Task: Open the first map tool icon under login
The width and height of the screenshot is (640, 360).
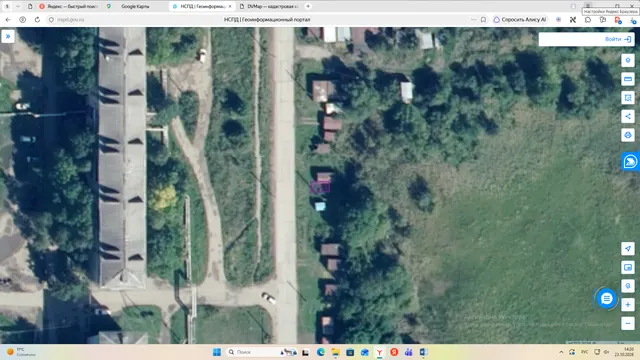Action: pyautogui.click(x=628, y=60)
